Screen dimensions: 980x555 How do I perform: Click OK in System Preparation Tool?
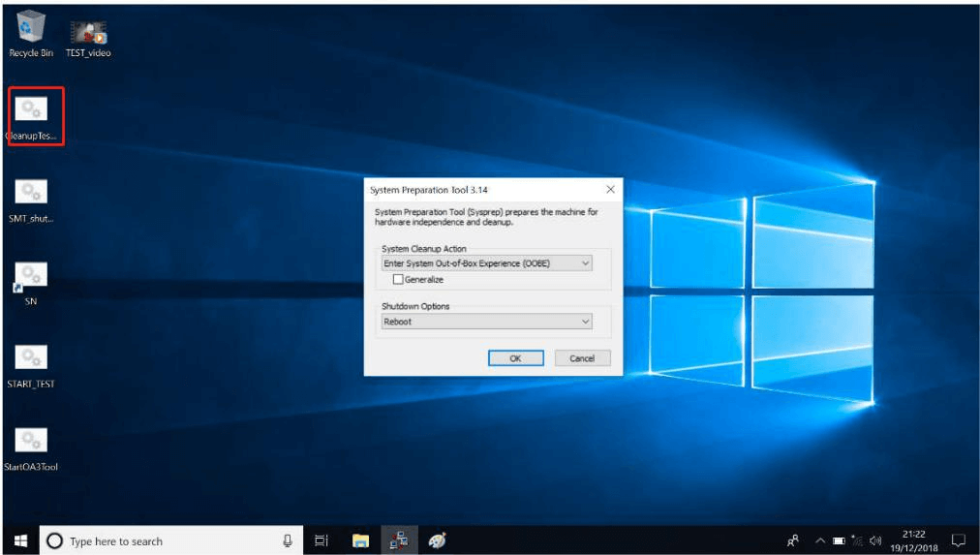pyautogui.click(x=515, y=358)
